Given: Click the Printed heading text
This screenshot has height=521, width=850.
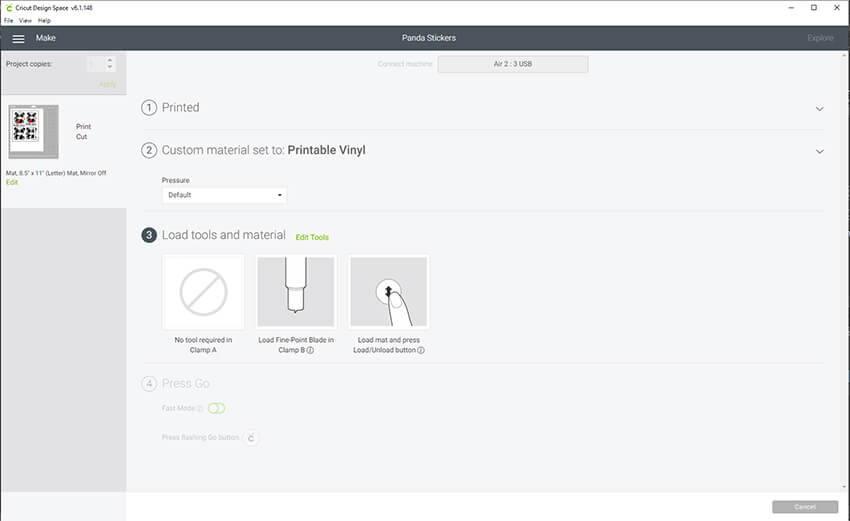Looking at the screenshot, I should 181,107.
